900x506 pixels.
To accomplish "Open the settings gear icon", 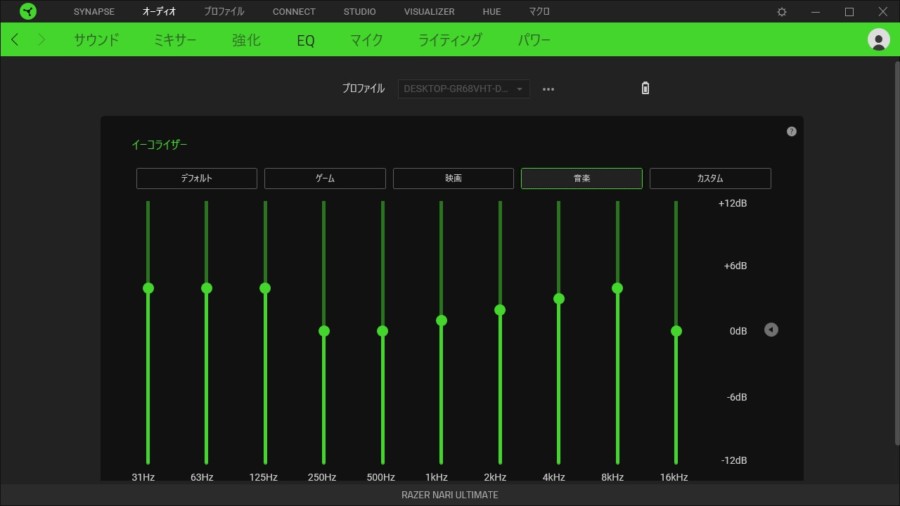I will [782, 12].
